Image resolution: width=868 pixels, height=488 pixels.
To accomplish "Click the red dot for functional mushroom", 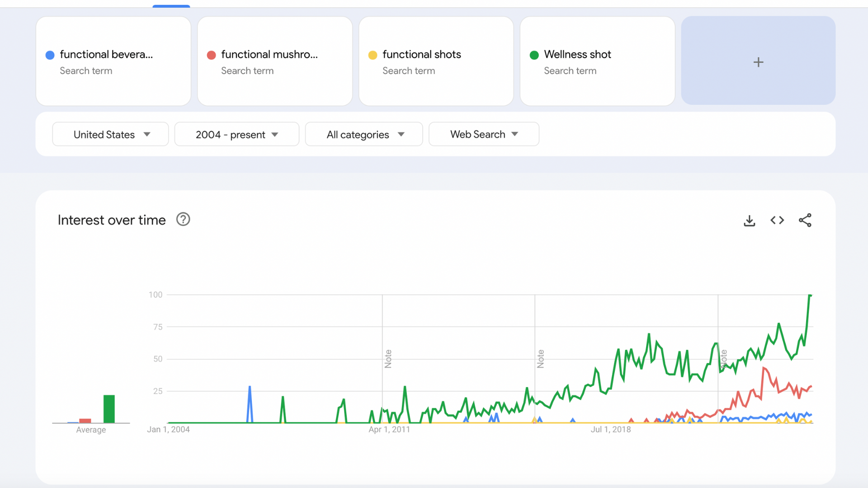I will 211,55.
